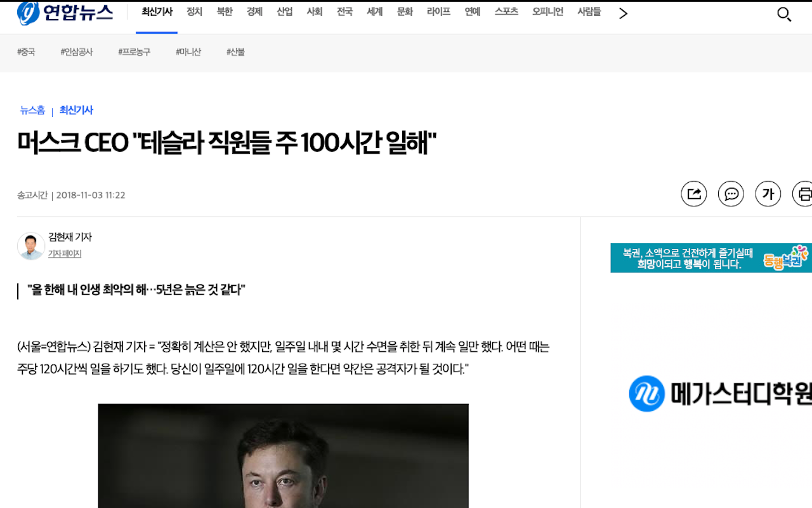Open the 경제 menu item
812x508 pixels.
[x=254, y=12]
